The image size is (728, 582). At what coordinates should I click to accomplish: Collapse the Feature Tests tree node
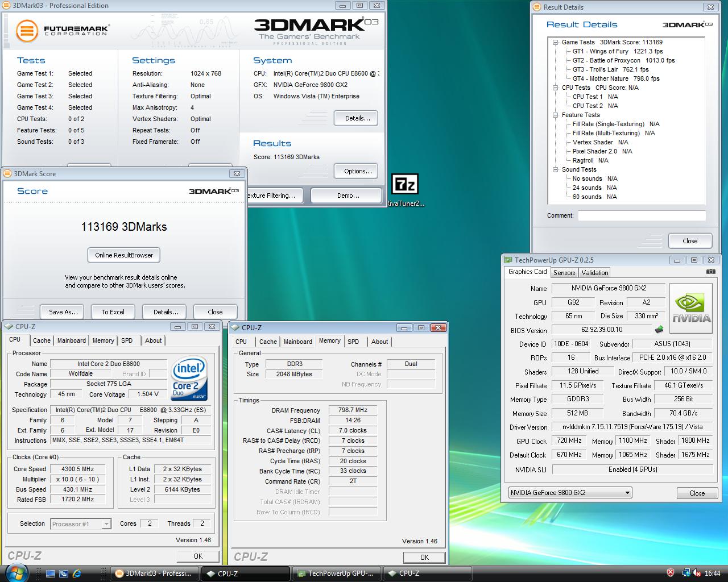(556, 115)
